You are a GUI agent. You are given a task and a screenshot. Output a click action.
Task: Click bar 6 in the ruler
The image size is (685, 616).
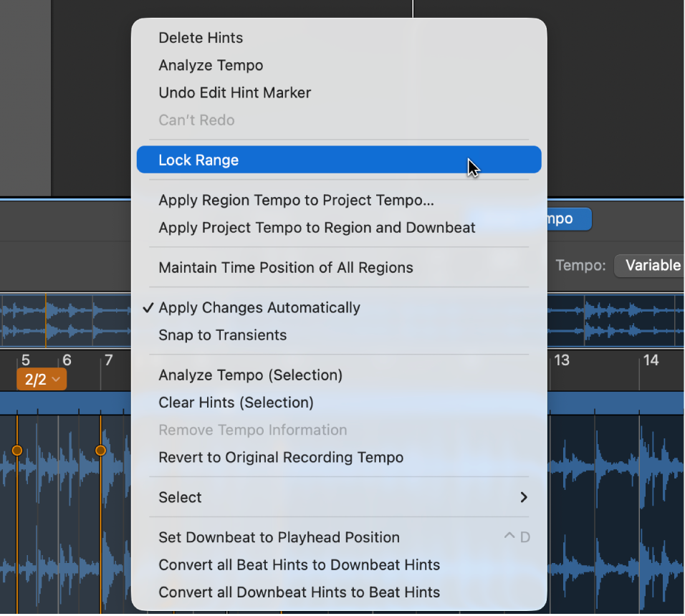pyautogui.click(x=67, y=360)
